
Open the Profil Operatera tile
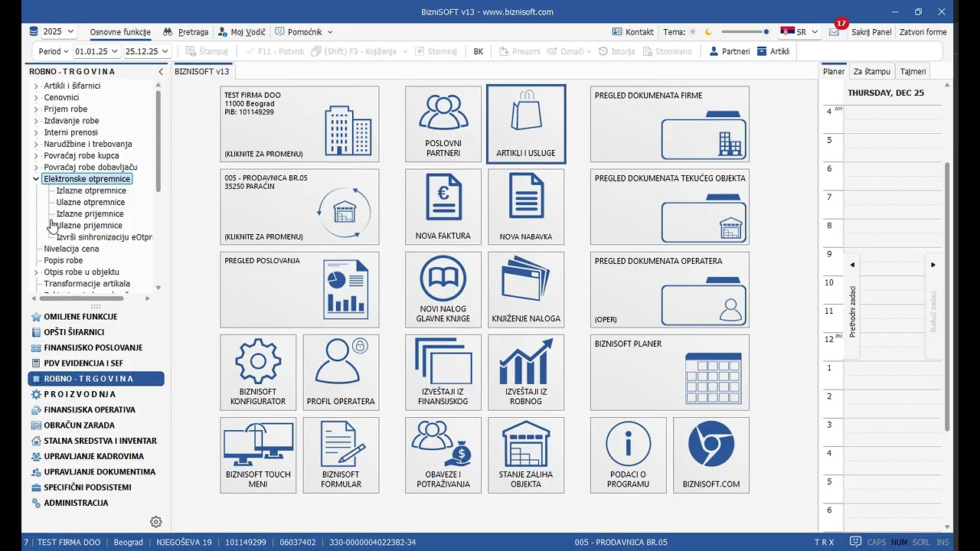click(341, 372)
